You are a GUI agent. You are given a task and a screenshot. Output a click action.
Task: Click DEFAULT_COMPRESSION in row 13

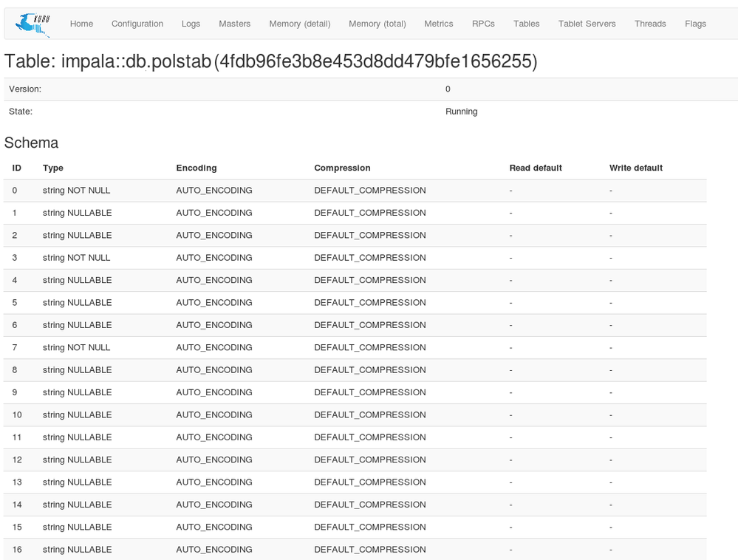coord(370,482)
